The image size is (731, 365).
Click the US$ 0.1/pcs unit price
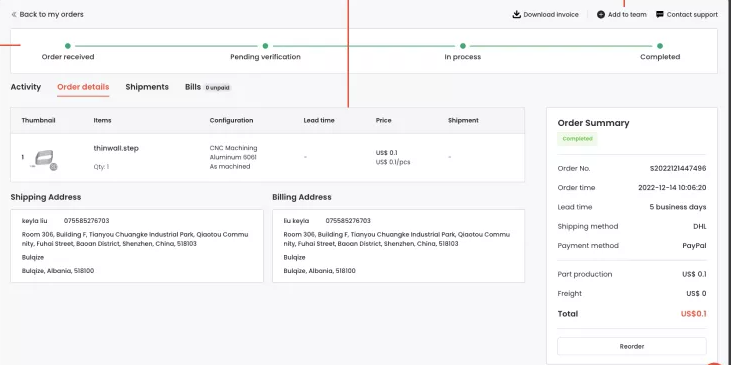click(393, 162)
